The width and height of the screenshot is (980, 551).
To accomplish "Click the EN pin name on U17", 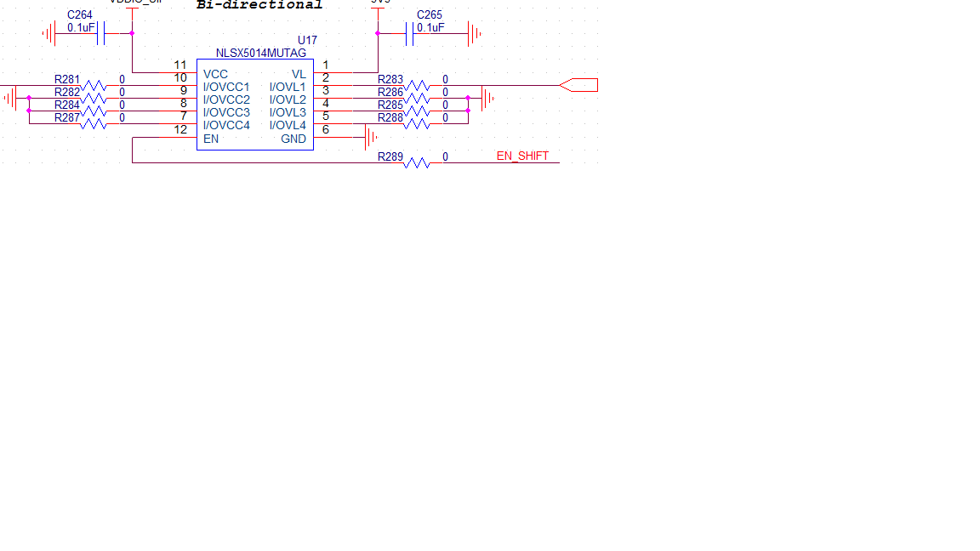I will tap(211, 139).
